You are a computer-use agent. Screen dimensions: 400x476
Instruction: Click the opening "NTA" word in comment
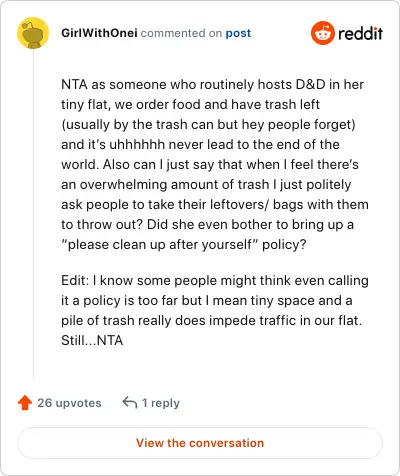tap(74, 84)
